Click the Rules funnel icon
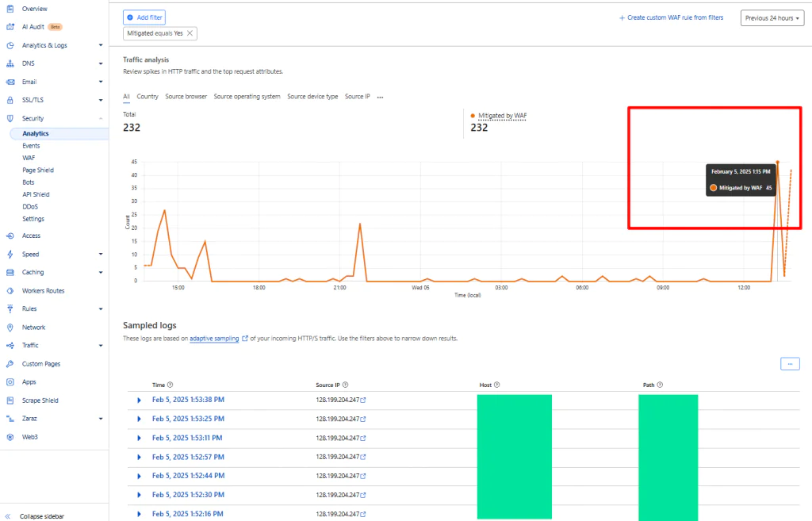Screen dimensions: 812x521 coord(10,308)
